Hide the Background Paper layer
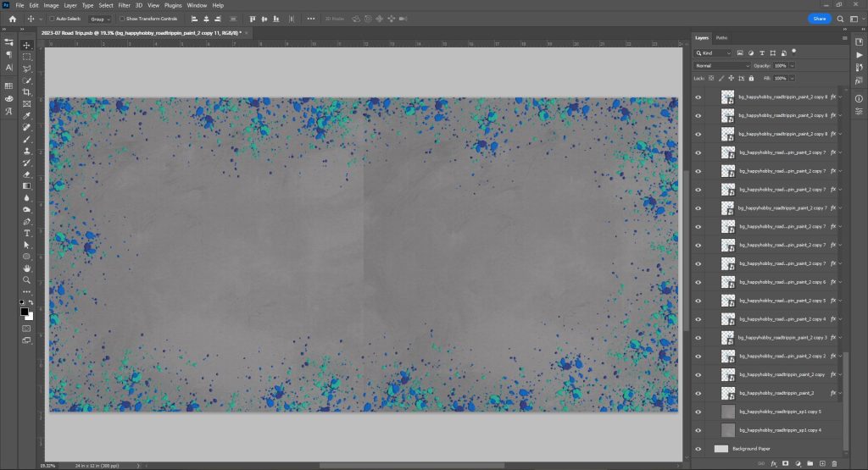Image resolution: width=868 pixels, height=470 pixels. coord(698,449)
